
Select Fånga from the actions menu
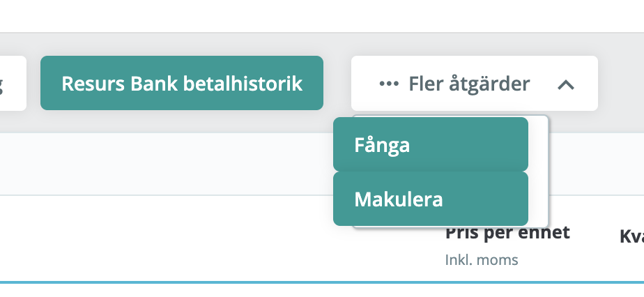click(x=431, y=144)
